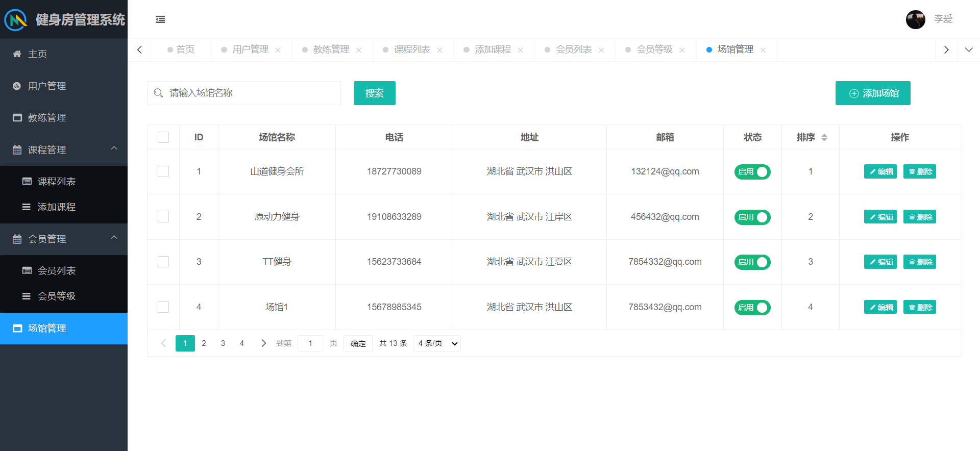Check the row for 原动力健身
980x451 pixels.
163,217
